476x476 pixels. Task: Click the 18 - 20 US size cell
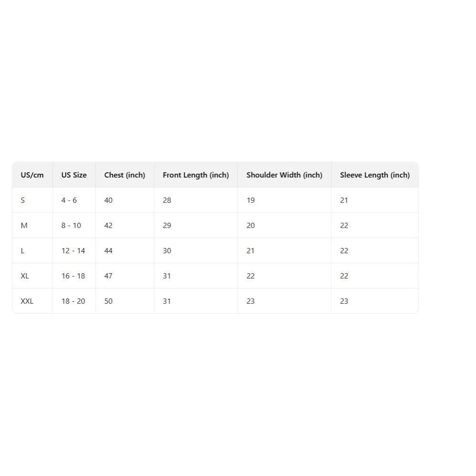(x=73, y=301)
